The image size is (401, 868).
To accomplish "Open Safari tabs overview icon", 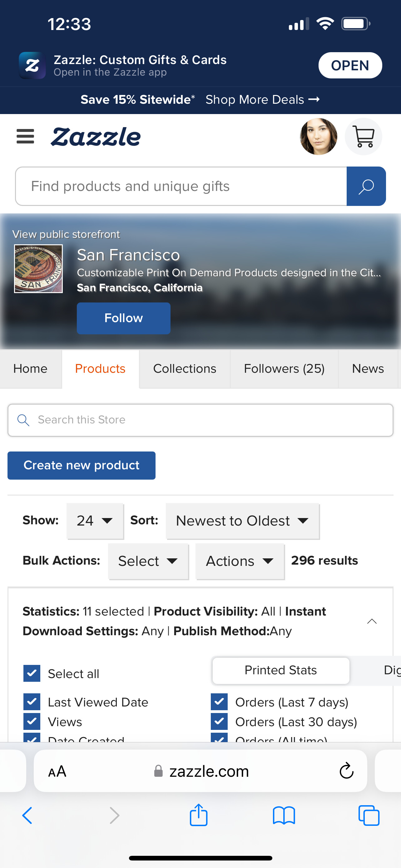I will [369, 816].
